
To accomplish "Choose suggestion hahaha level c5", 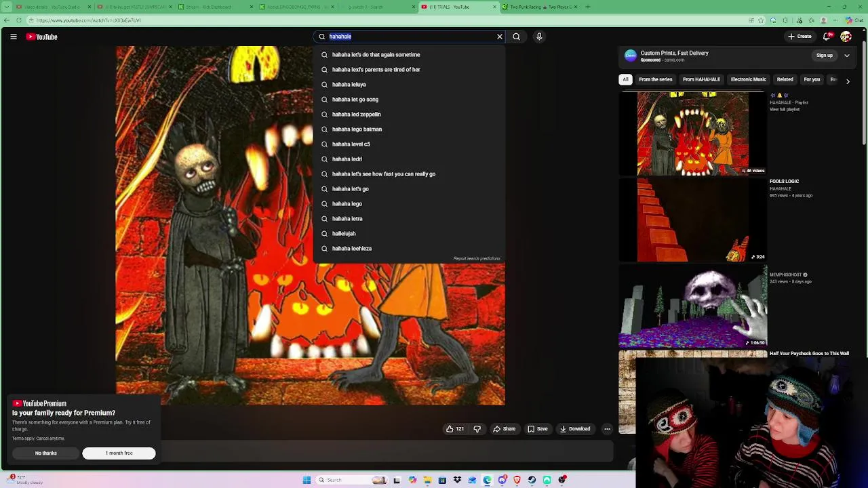I will pos(409,144).
